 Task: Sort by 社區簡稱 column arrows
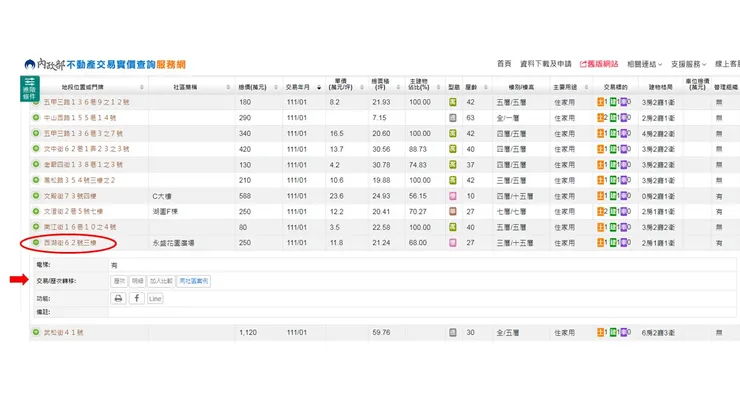(228, 87)
